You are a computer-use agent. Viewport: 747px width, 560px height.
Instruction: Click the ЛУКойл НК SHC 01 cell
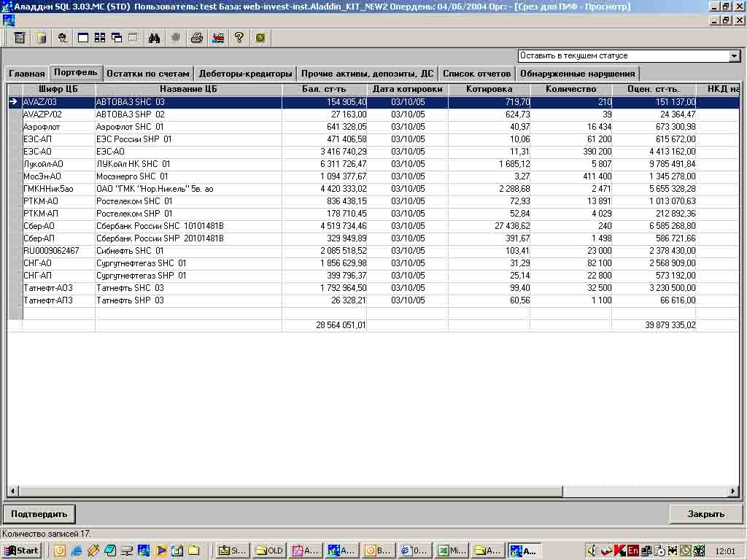[x=189, y=164]
